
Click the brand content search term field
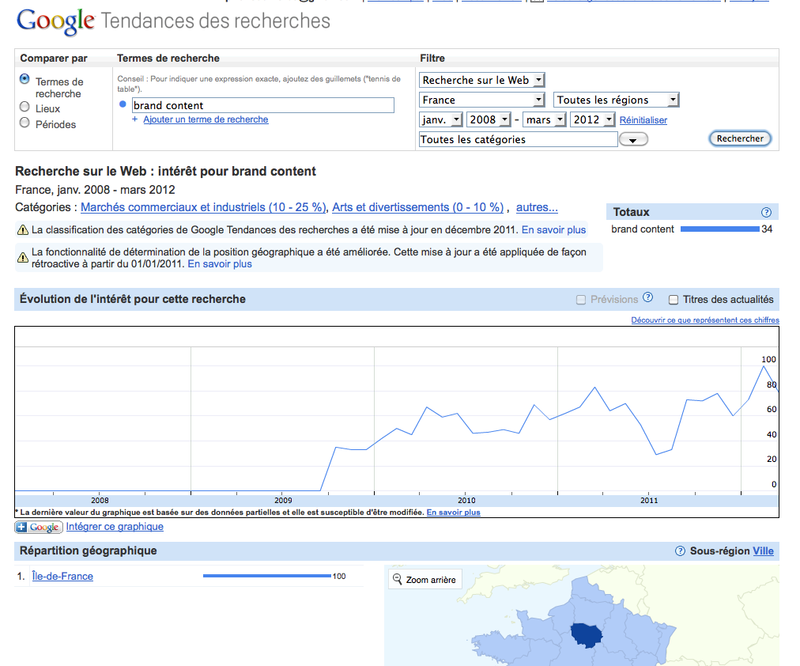(262, 105)
